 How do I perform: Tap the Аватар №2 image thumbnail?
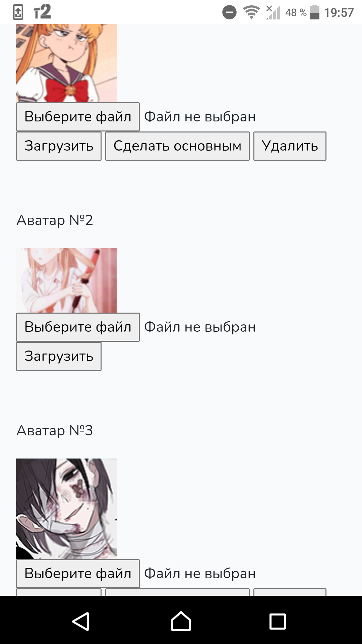pyautogui.click(x=66, y=280)
